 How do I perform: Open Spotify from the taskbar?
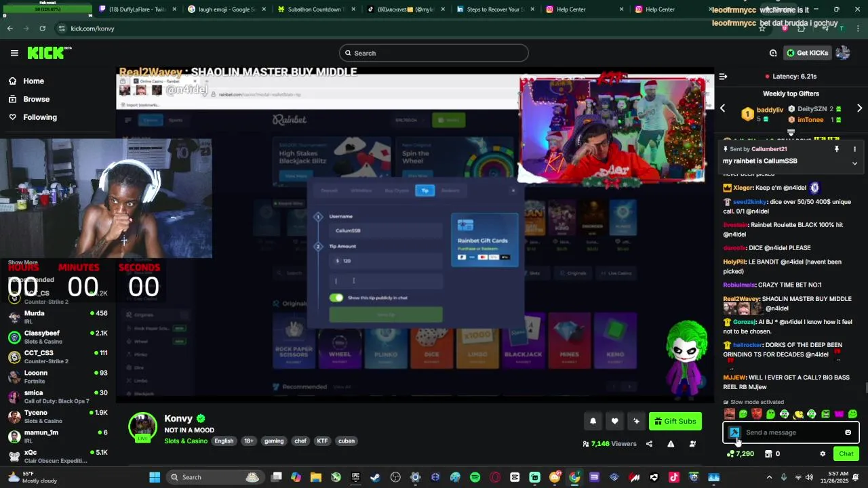click(x=475, y=477)
